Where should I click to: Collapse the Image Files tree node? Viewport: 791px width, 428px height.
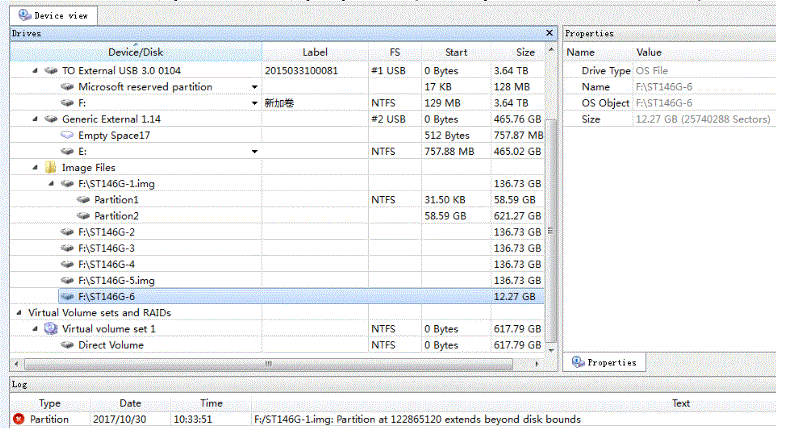(x=36, y=168)
